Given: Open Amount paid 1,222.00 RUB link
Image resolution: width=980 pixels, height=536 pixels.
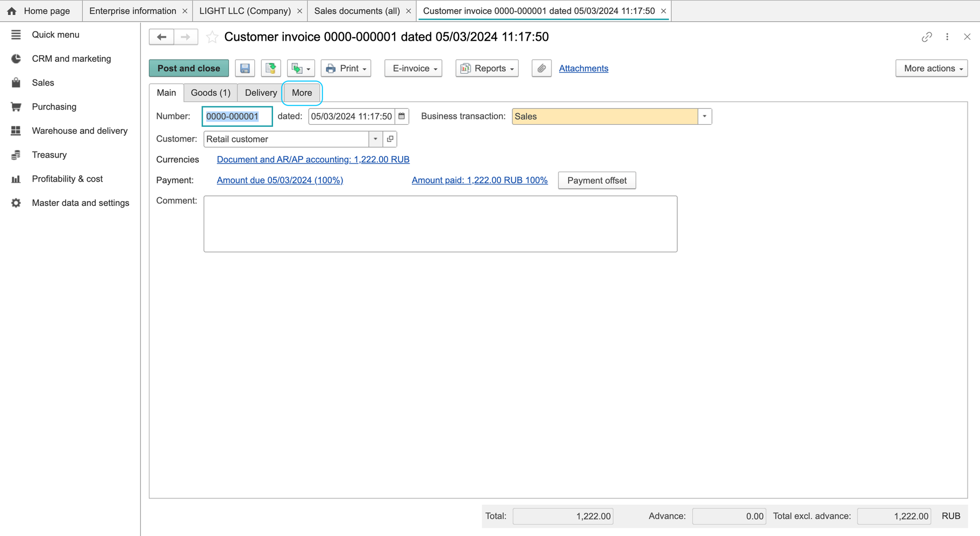Looking at the screenshot, I should click(480, 180).
